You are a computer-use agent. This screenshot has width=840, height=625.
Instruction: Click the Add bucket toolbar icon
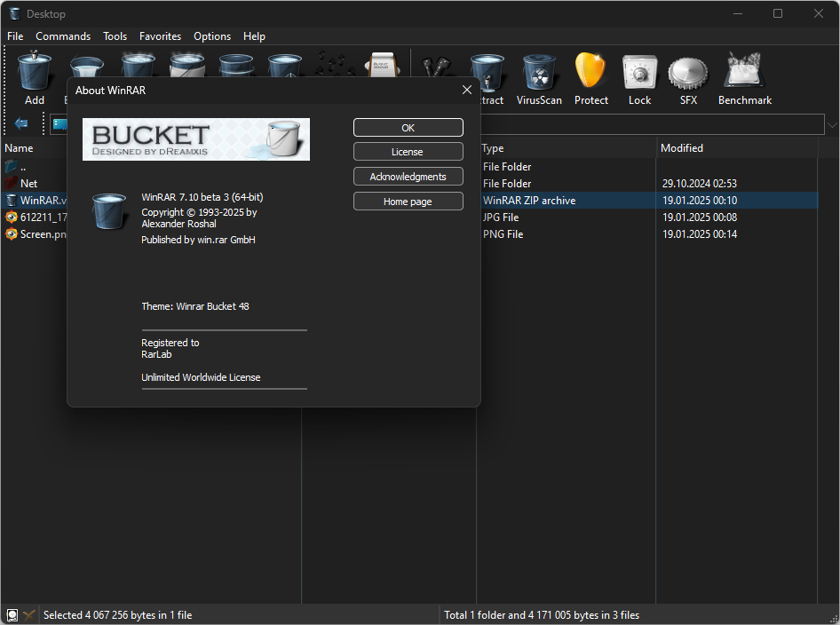[x=35, y=71]
